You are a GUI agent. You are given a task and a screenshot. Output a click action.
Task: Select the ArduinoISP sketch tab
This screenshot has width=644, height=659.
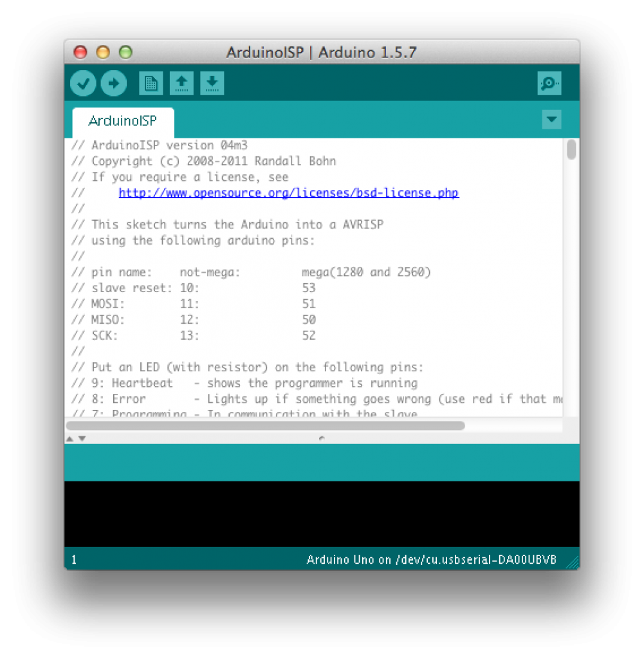click(123, 121)
